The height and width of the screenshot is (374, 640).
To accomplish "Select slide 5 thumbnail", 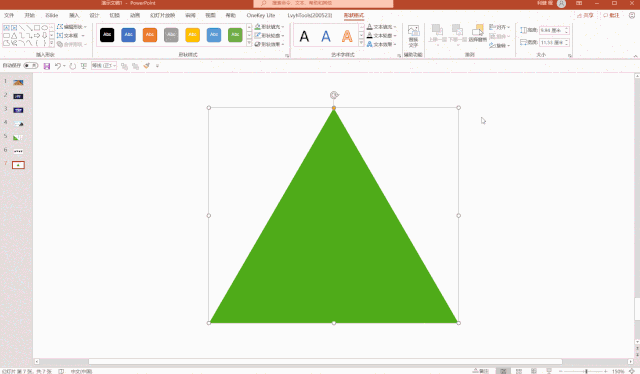I will tap(18, 138).
